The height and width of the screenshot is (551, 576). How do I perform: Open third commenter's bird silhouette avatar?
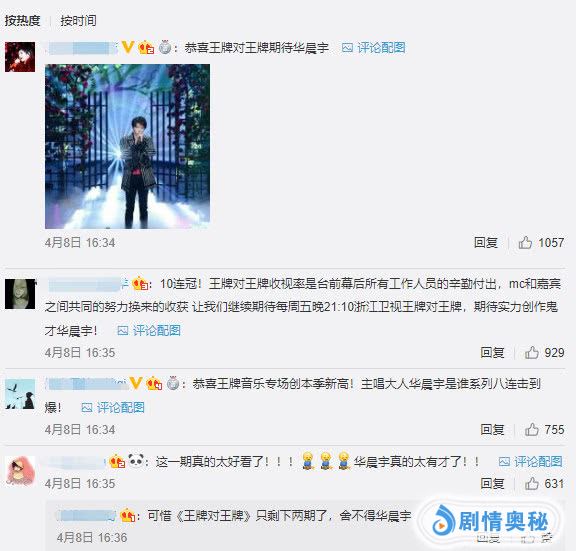tap(20, 394)
